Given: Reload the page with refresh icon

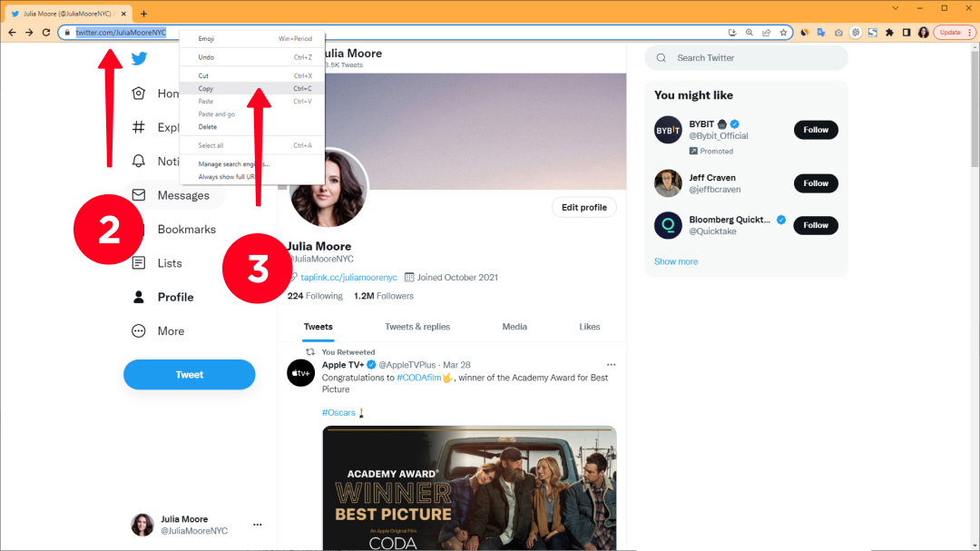Looking at the screenshot, I should click(45, 33).
